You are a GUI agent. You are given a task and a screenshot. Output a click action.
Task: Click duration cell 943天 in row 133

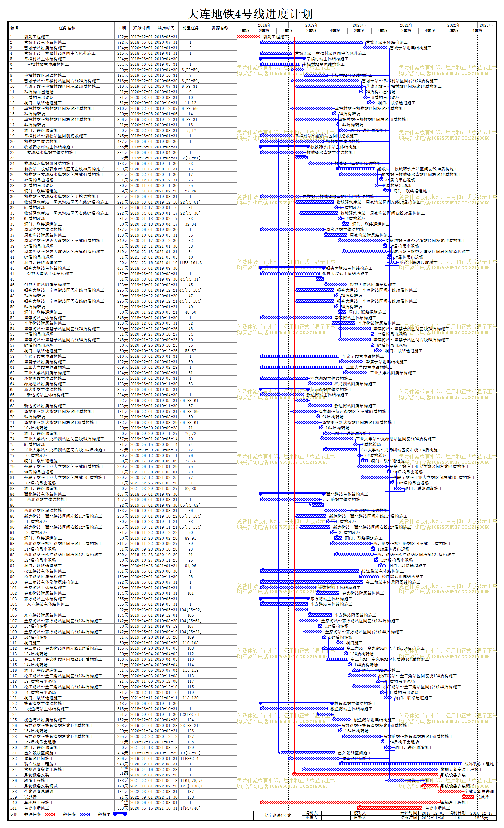coord(122,764)
